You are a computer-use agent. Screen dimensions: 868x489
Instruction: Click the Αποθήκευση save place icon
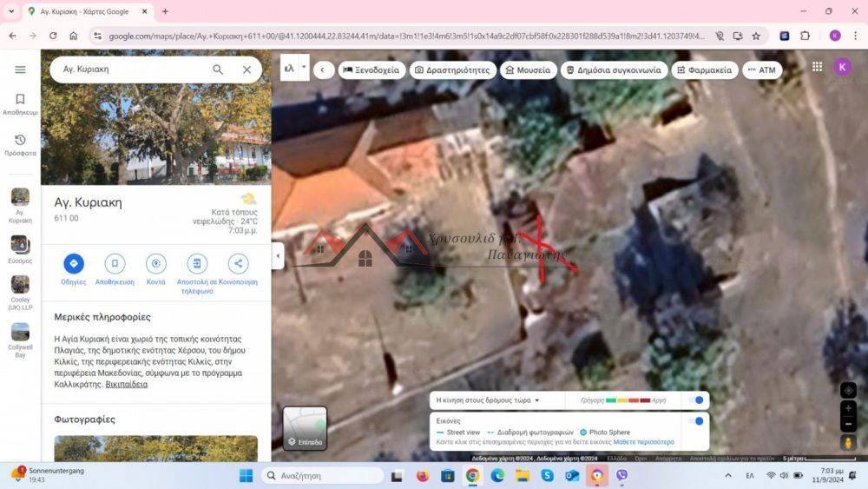pos(115,264)
